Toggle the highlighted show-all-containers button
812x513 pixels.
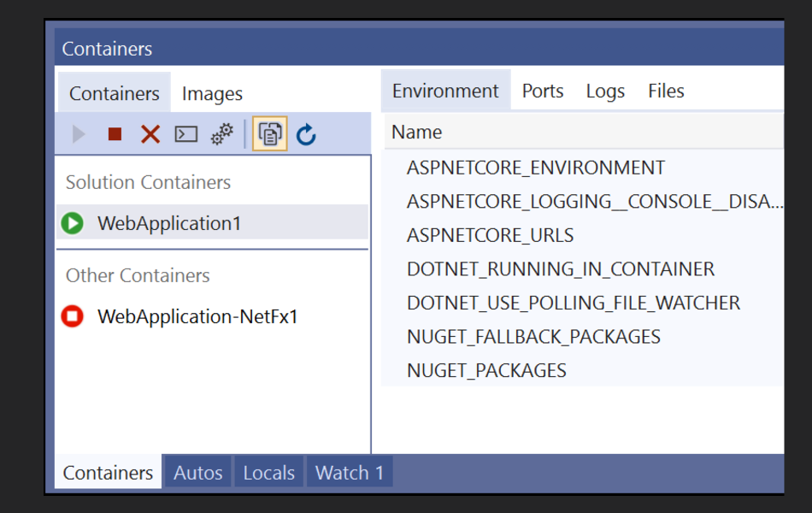coord(269,133)
